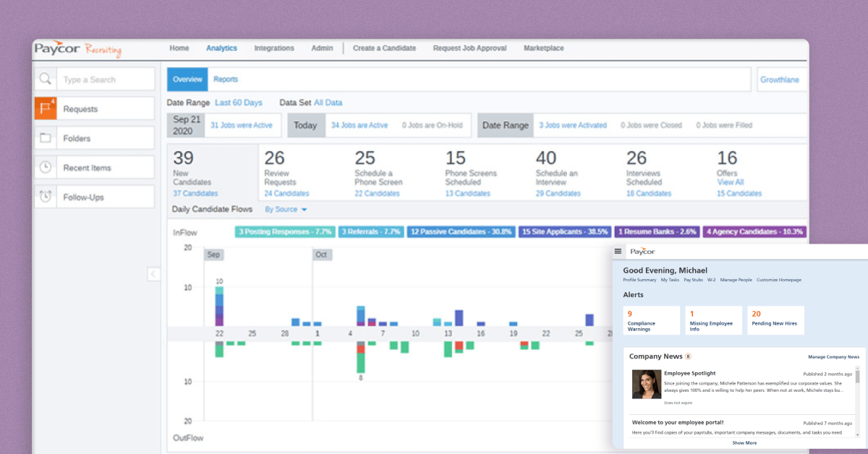868x454 pixels.
Task: Open the Recent Items clock icon
Action: pos(46,167)
